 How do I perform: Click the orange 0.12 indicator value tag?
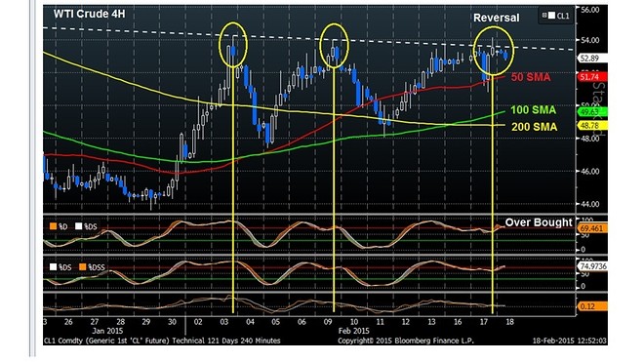coord(592,306)
